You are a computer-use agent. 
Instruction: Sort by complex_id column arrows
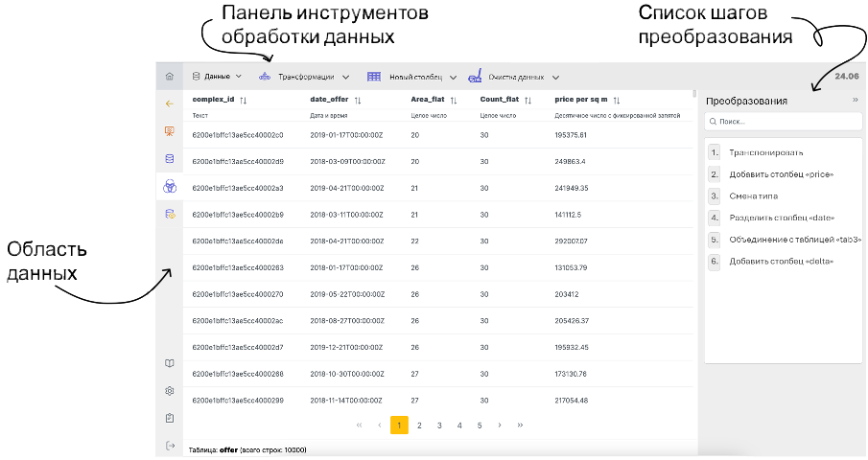244,100
